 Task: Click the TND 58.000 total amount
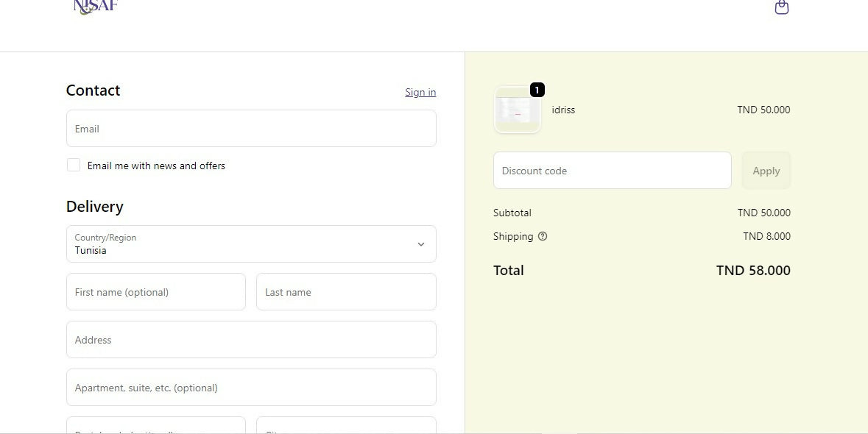[752, 270]
